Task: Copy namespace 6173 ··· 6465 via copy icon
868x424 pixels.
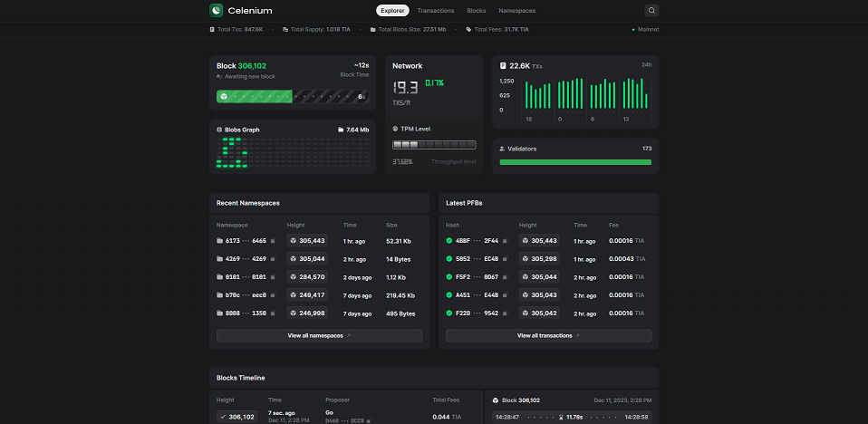Action: (x=273, y=241)
